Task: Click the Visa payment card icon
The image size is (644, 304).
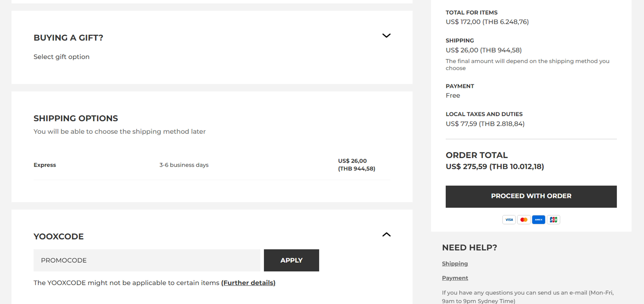Action: (509, 219)
